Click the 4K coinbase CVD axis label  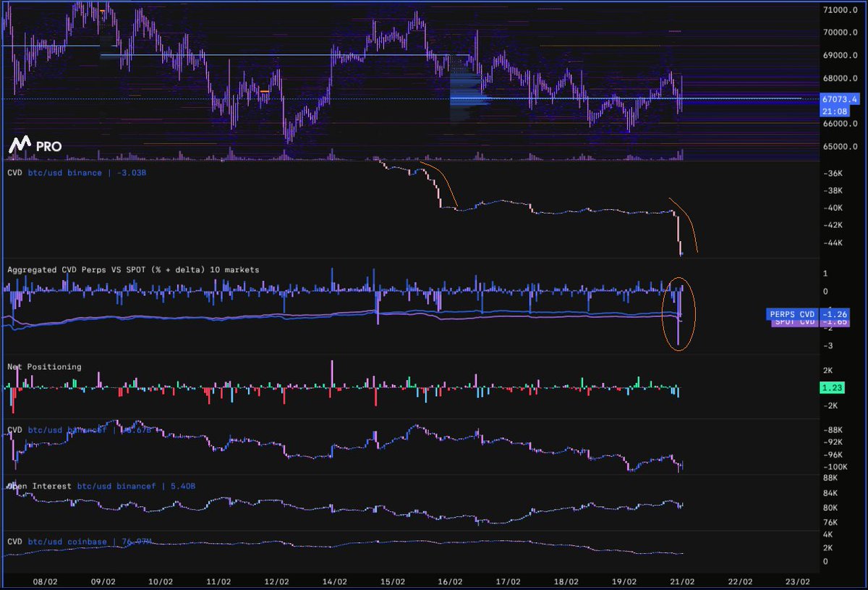point(829,534)
